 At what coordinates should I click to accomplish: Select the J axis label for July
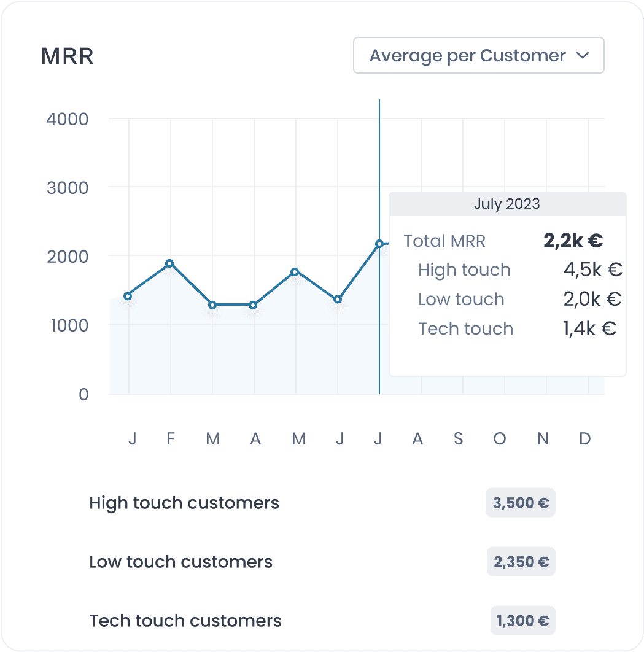coord(379,438)
